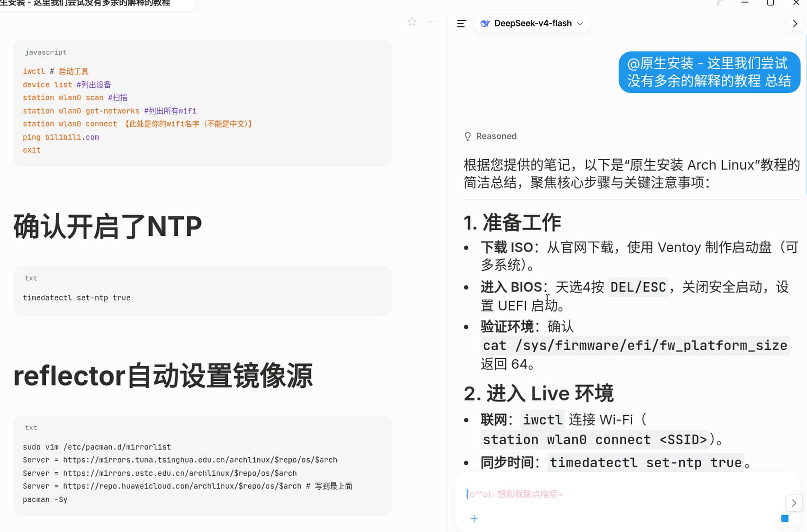The width and height of the screenshot is (807, 532).
Task: Click the 1. 准备工作 heading in chat
Action: pyautogui.click(x=512, y=222)
